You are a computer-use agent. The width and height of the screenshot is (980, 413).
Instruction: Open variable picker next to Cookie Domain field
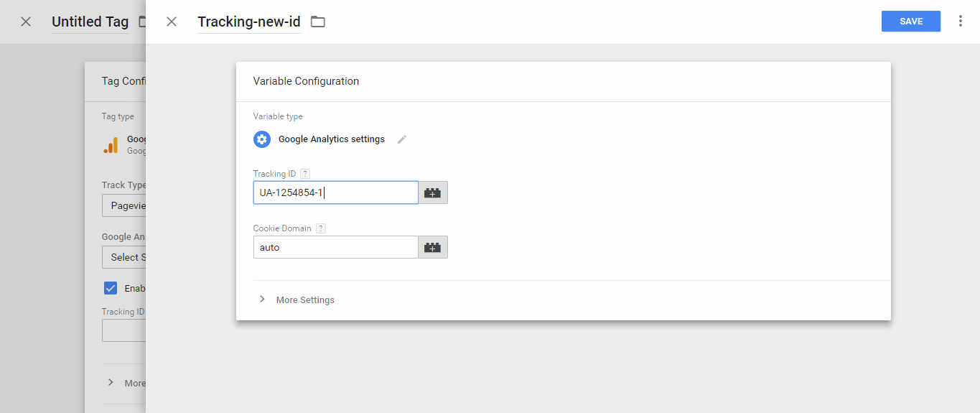pos(433,247)
